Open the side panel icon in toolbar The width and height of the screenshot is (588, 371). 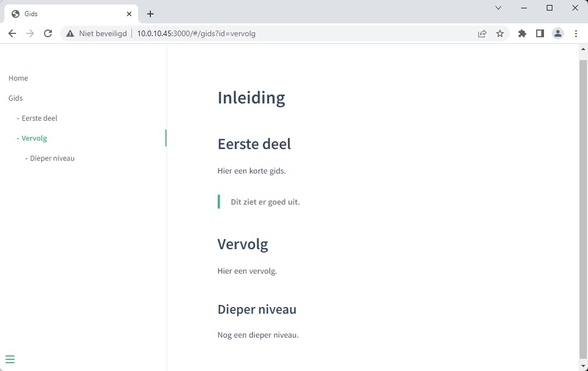point(540,33)
